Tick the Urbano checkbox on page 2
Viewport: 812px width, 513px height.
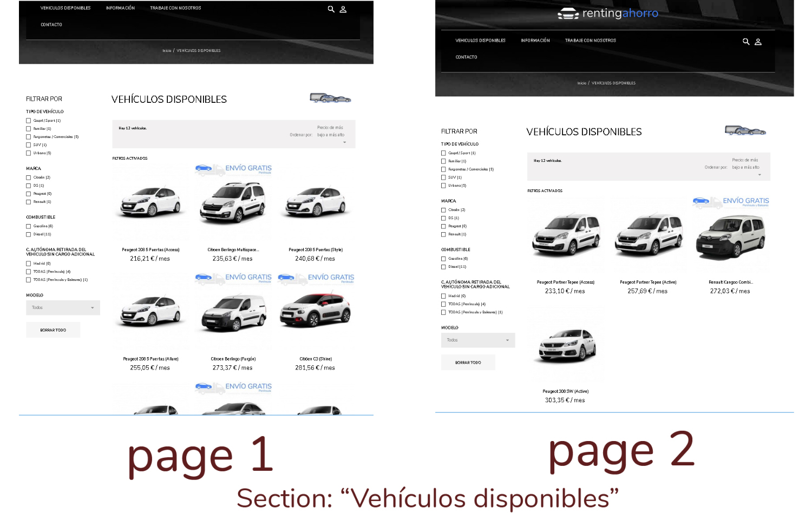coord(443,186)
